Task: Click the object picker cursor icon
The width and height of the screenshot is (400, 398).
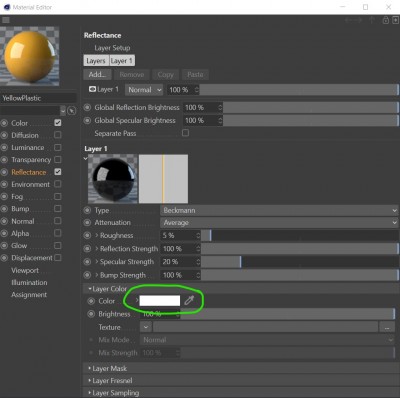Action: [72, 111]
